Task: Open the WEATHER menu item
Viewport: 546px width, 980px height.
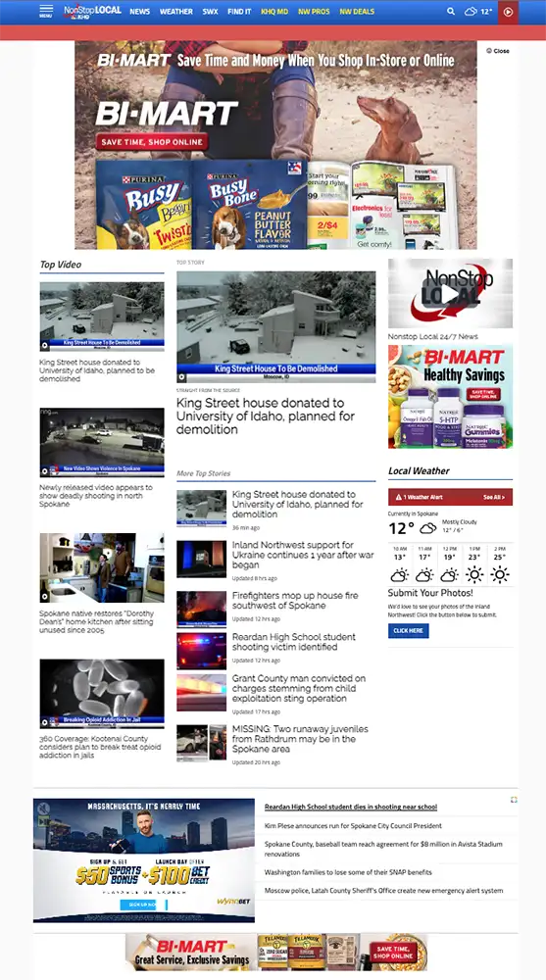Action: coord(176,11)
